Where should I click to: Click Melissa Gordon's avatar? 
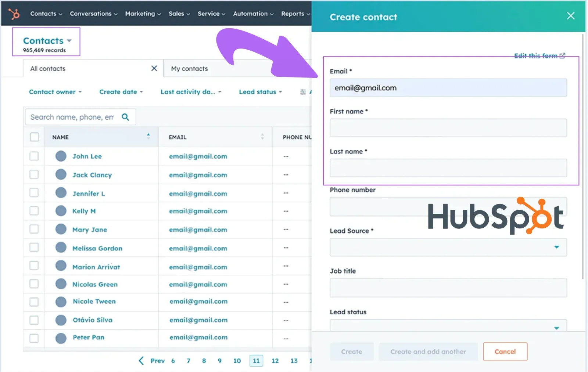point(61,248)
